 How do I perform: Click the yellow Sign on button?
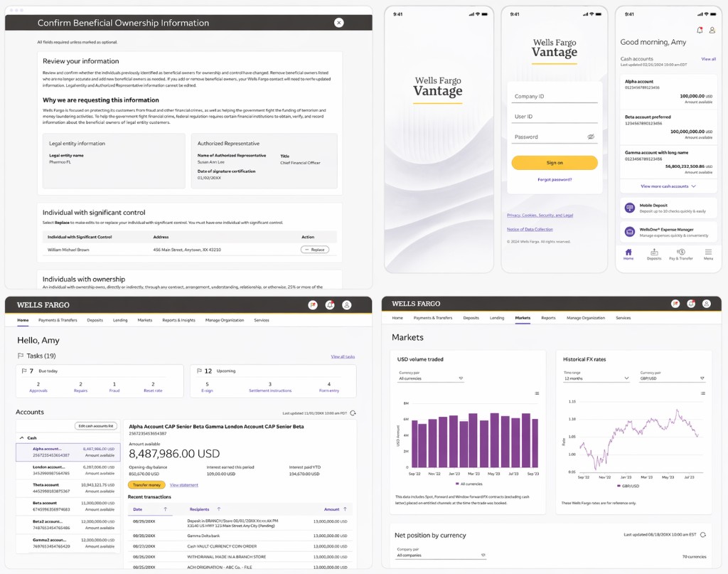(x=555, y=163)
